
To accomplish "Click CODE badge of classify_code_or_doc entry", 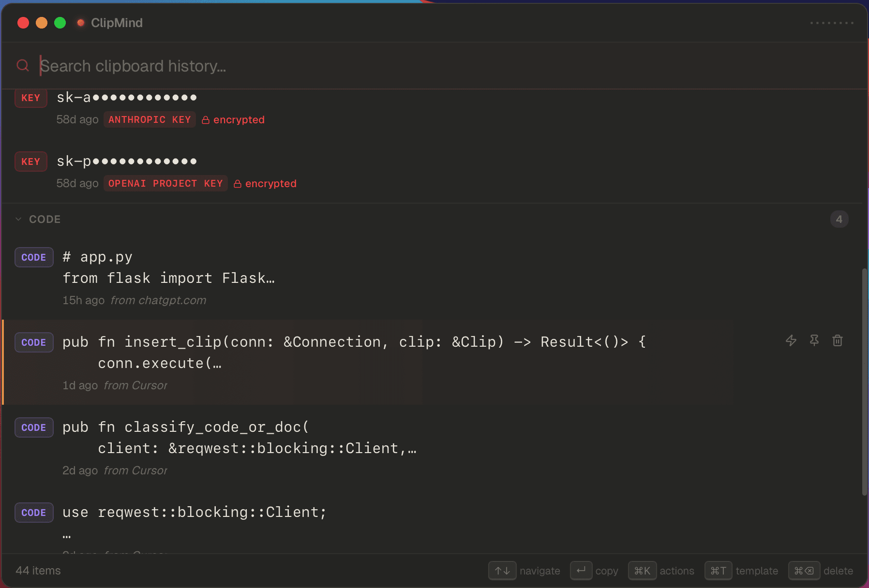I will pos(34,427).
